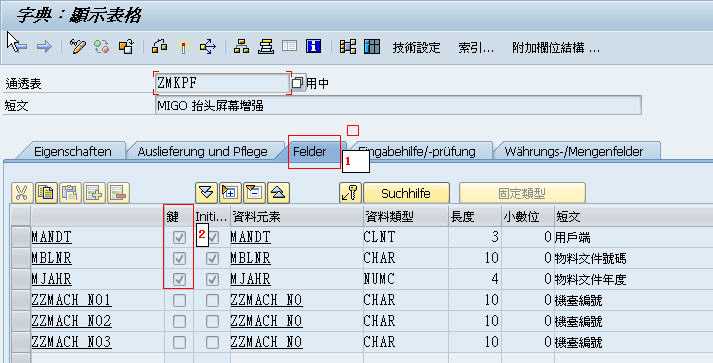Click the key foreign keys icon

(350, 193)
